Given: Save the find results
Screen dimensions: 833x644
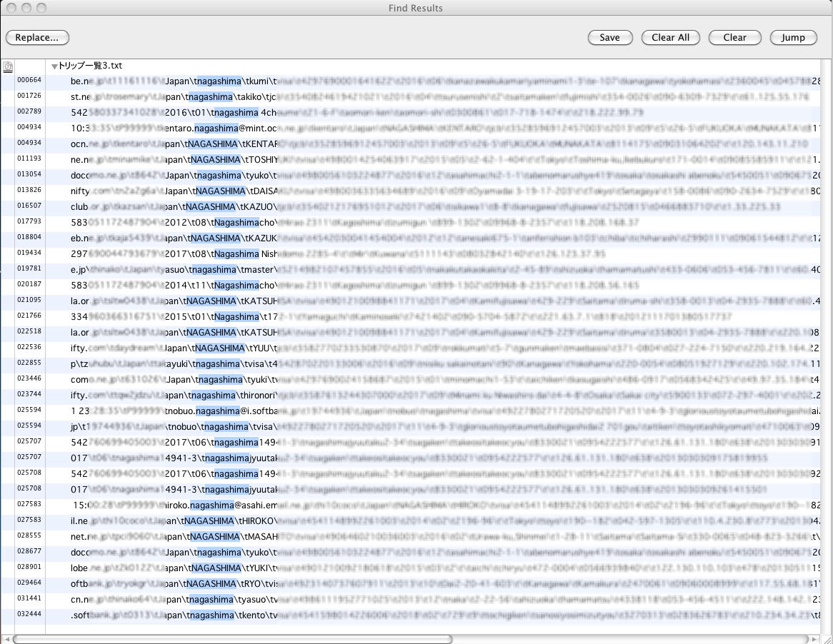Looking at the screenshot, I should point(610,38).
